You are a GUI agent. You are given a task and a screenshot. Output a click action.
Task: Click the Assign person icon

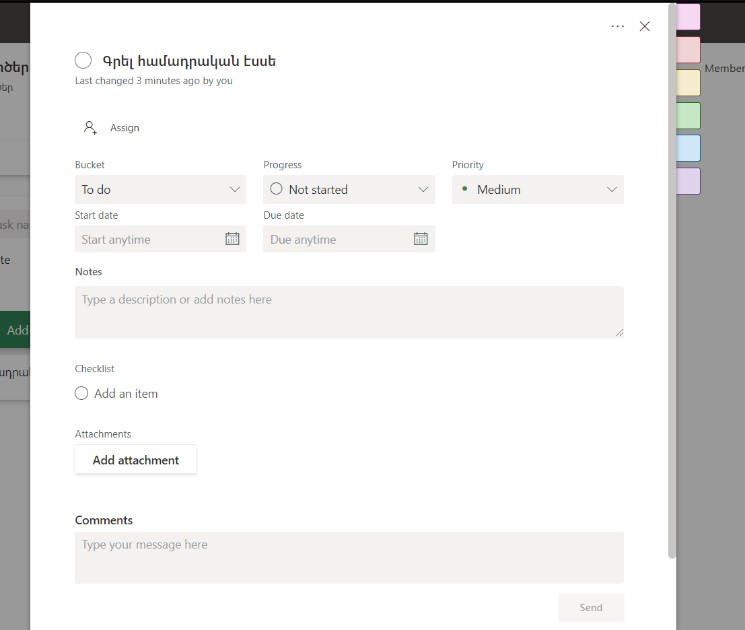pyautogui.click(x=90, y=127)
